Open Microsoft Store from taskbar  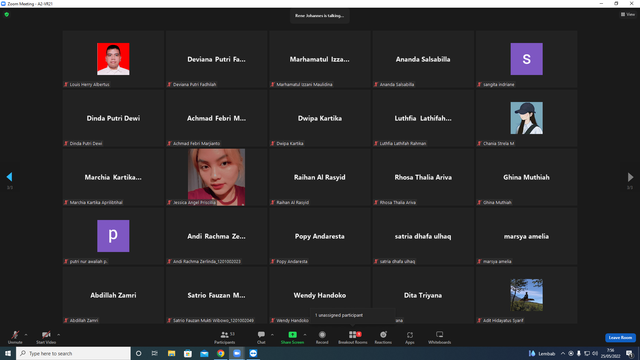pos(188,353)
